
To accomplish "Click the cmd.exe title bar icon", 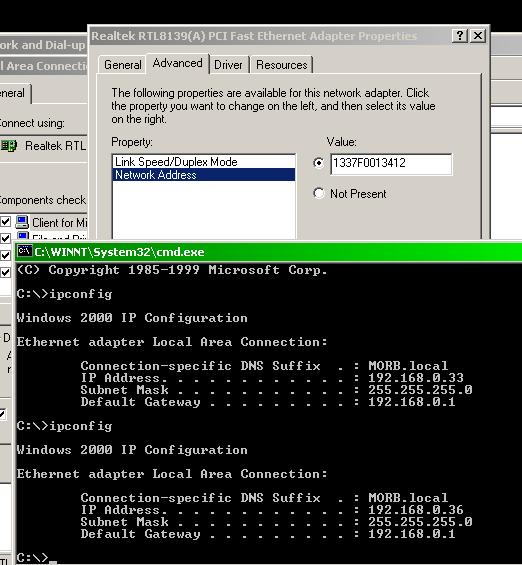I will (24, 251).
